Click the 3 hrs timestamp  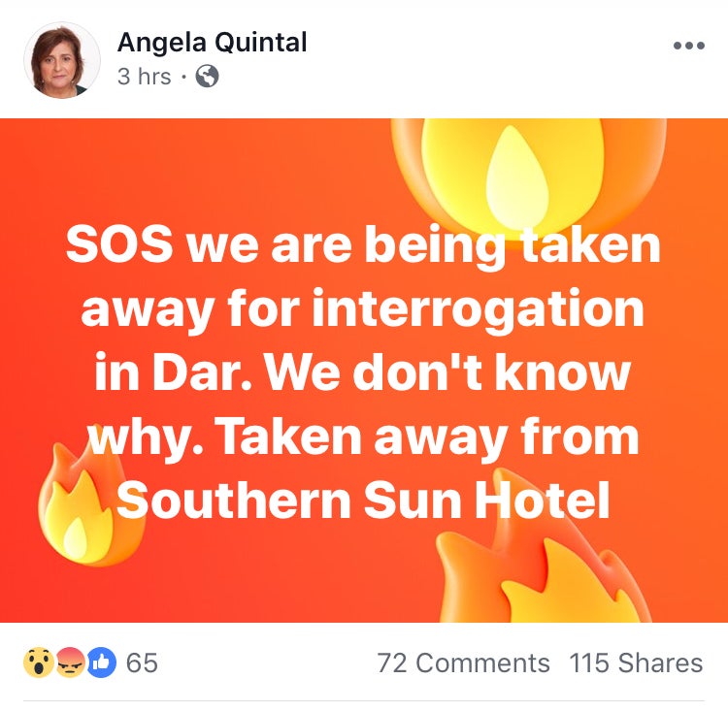(x=145, y=77)
